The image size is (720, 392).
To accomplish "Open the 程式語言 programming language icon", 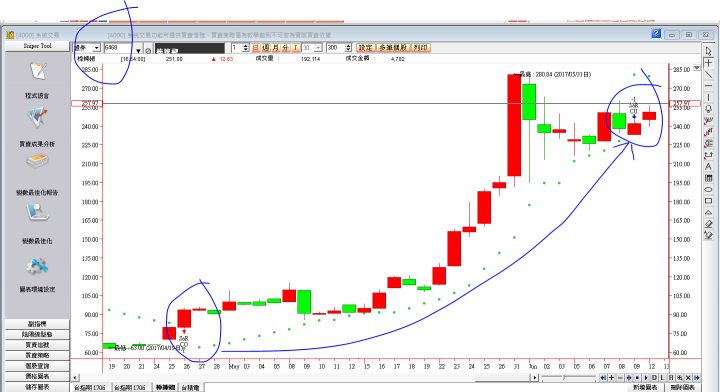I will (x=38, y=72).
